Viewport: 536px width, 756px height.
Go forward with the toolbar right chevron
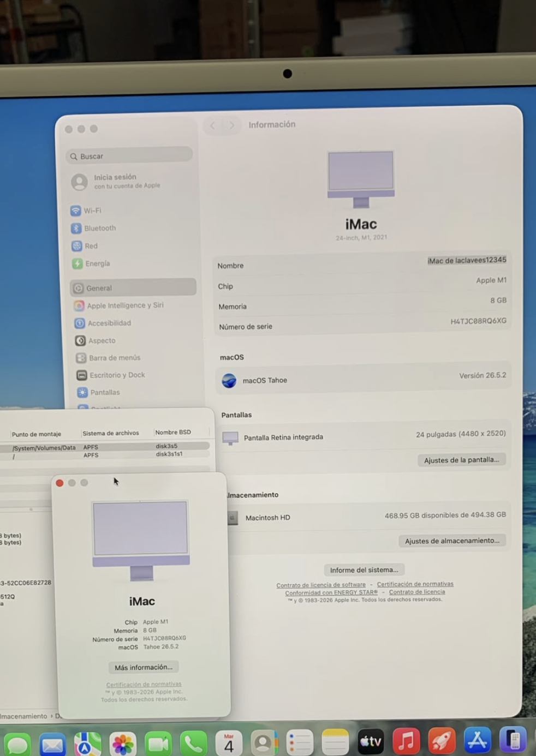click(231, 125)
